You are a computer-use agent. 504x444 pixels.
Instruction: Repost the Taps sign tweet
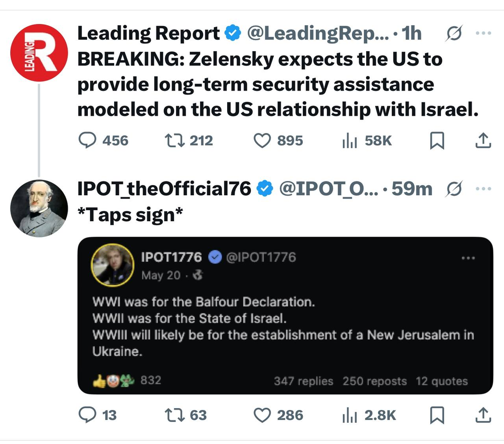coord(174,415)
